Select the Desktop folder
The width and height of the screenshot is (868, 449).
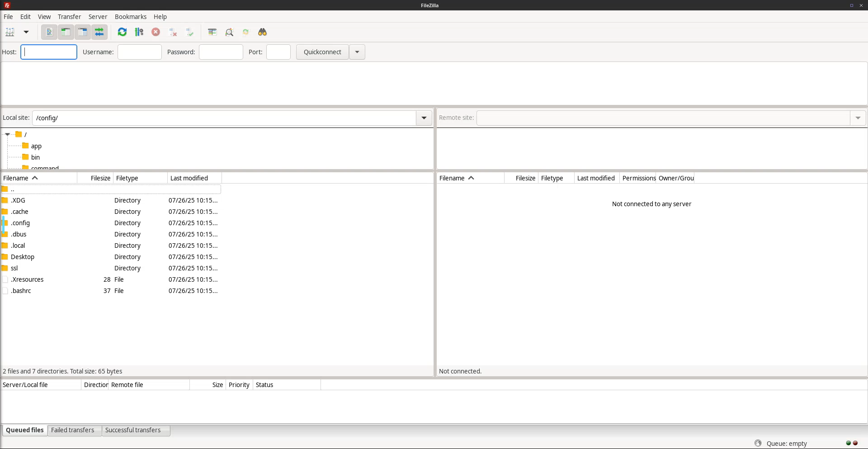[111, 257]
